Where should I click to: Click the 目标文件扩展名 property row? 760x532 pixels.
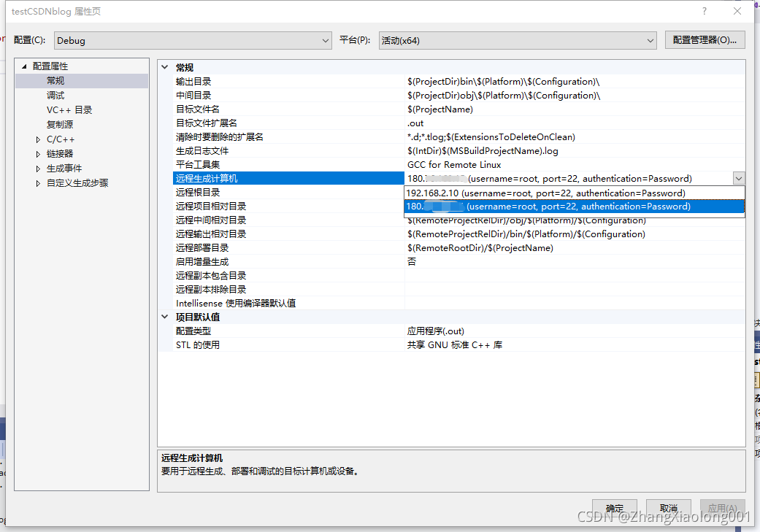459,123
